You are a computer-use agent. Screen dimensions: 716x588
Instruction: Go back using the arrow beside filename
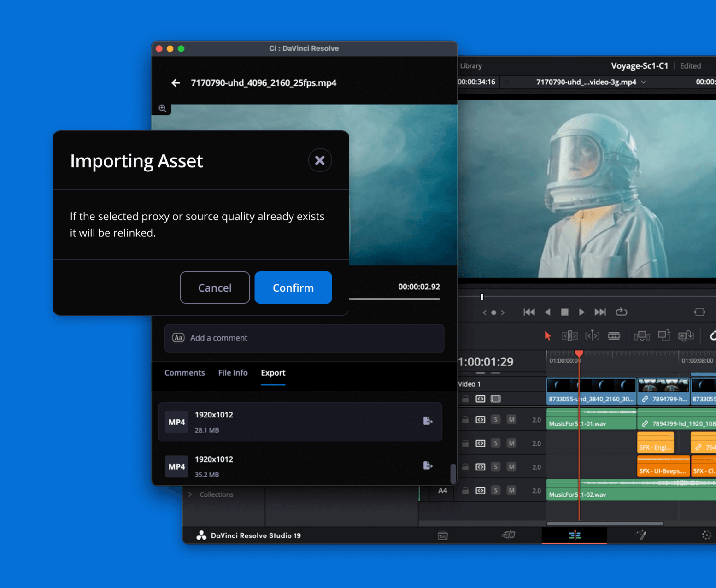(176, 83)
